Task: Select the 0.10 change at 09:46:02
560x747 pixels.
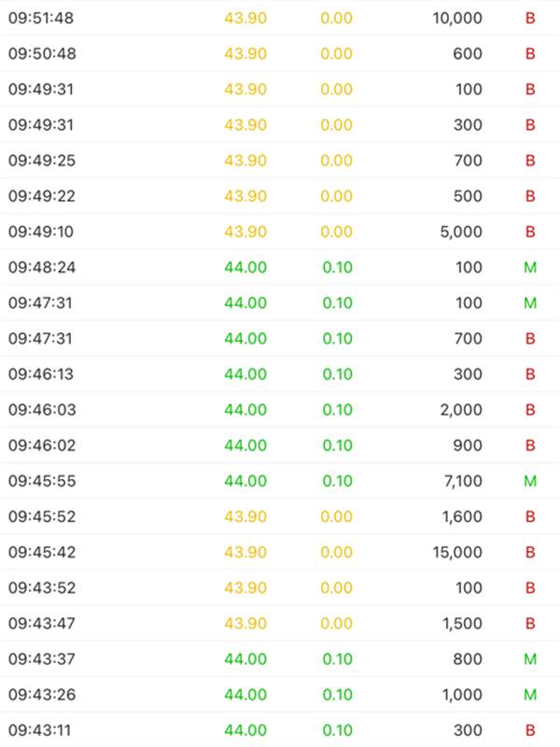Action: click(x=337, y=445)
